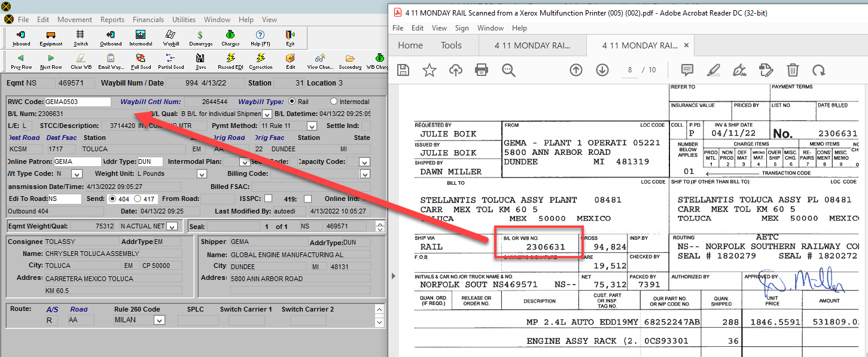Click the Online Patron GEMA field
868x357 pixels.
point(77,162)
